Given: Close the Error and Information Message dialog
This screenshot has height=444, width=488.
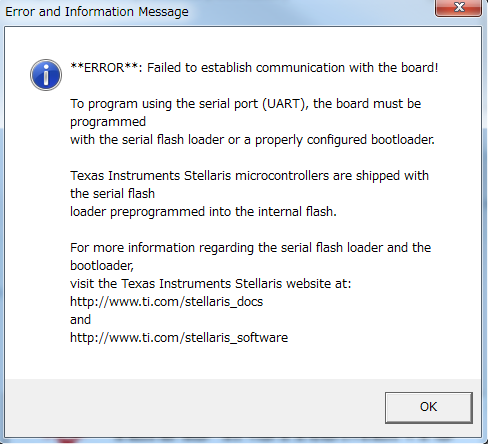Looking at the screenshot, I should 458,7.
